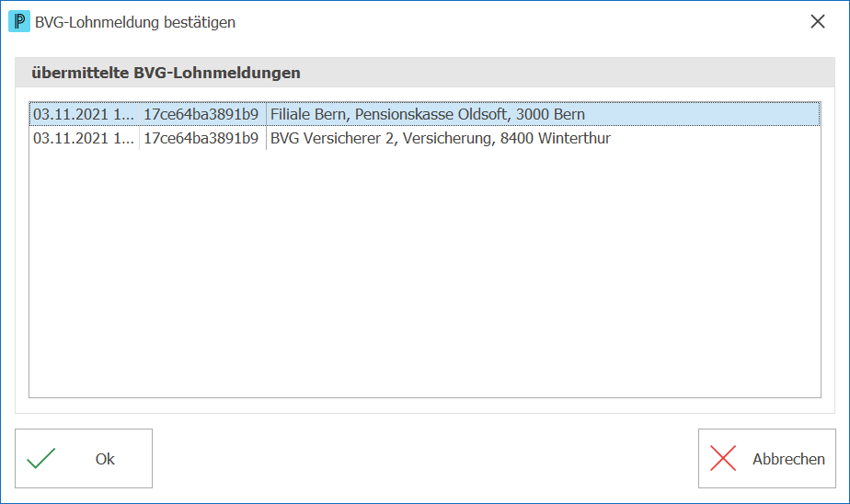Click ID 17ce64ba3891b9 in the Filiale Bern row

[x=201, y=114]
